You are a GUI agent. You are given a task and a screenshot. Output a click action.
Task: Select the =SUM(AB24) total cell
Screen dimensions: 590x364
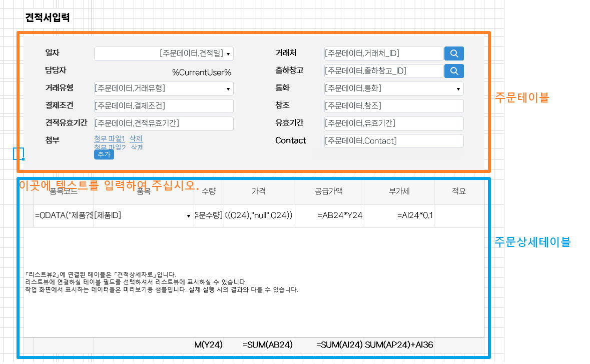[x=259, y=345]
